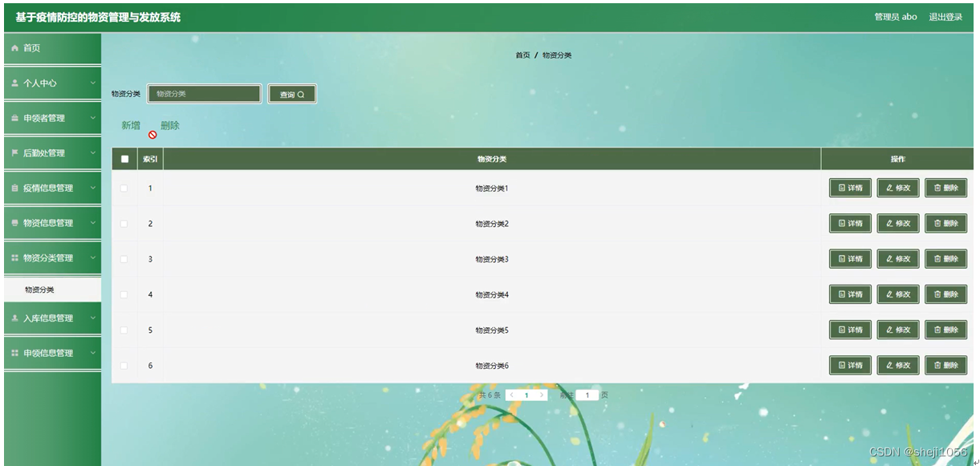The image size is (980, 466).
Task: Click the 物资分类 column header
Action: pos(492,159)
